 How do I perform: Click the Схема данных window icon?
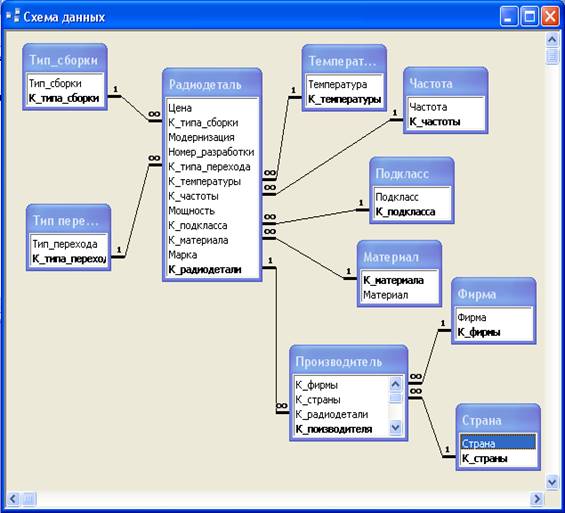point(13,16)
